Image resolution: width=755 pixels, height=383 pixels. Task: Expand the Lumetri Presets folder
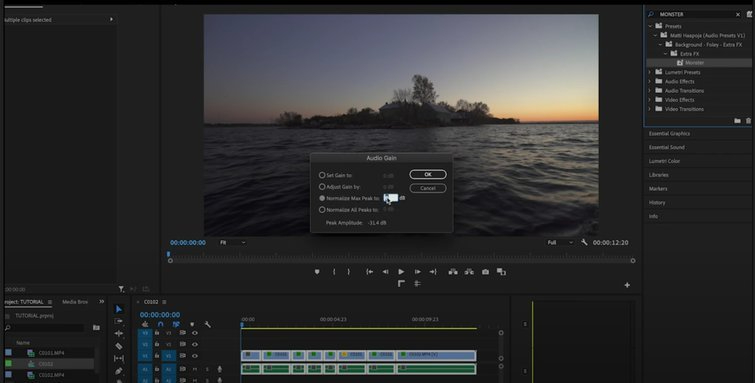click(x=650, y=72)
